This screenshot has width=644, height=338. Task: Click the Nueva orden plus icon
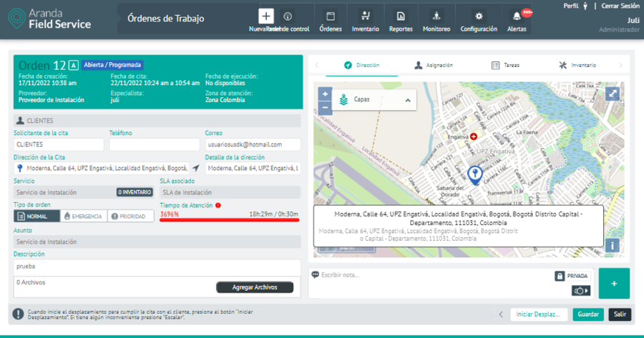(x=265, y=16)
